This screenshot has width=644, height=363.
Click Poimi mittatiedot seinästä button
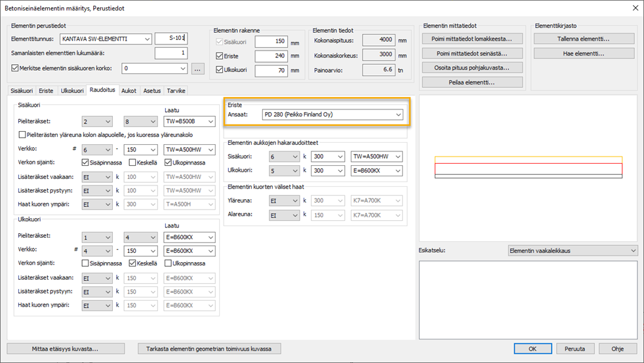point(472,53)
